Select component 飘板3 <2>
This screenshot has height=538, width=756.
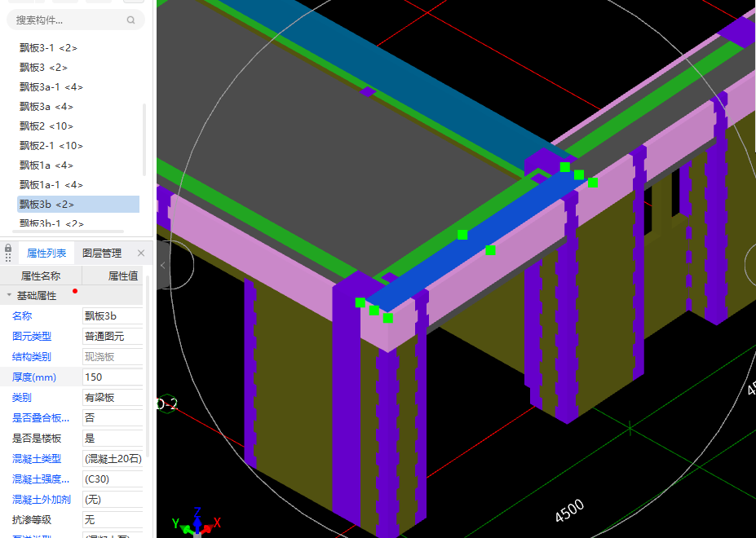pos(43,68)
